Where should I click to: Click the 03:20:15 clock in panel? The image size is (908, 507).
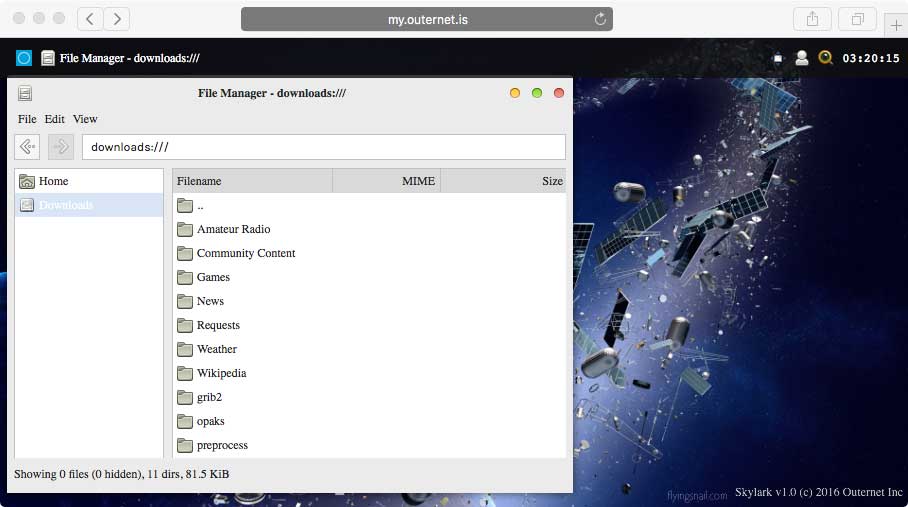coord(871,58)
